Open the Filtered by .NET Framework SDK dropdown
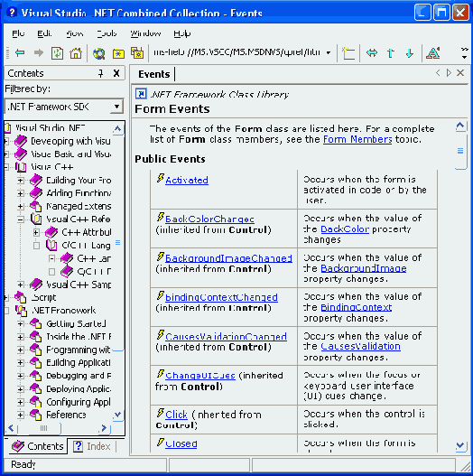Viewport: 473px width, 476px height. (116, 107)
